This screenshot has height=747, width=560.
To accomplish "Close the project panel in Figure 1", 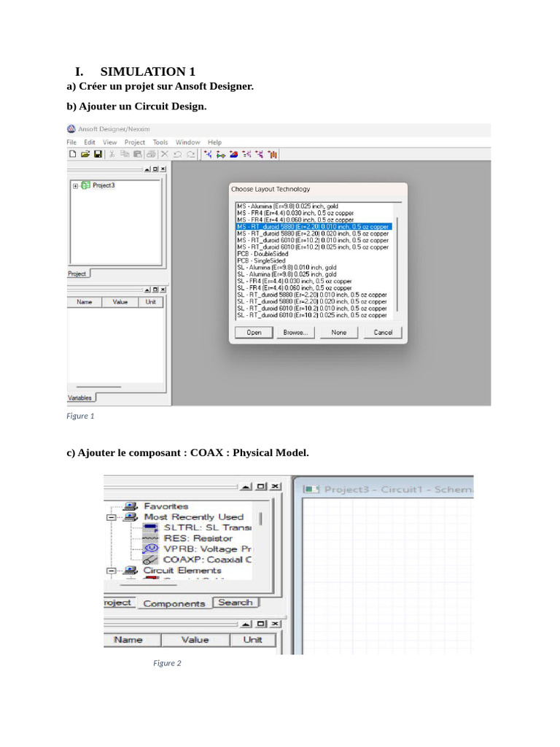I will pos(163,169).
